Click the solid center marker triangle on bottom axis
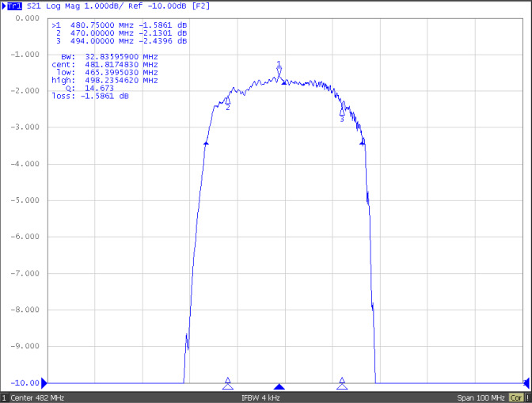The width and height of the screenshot is (532, 403). [x=279, y=386]
